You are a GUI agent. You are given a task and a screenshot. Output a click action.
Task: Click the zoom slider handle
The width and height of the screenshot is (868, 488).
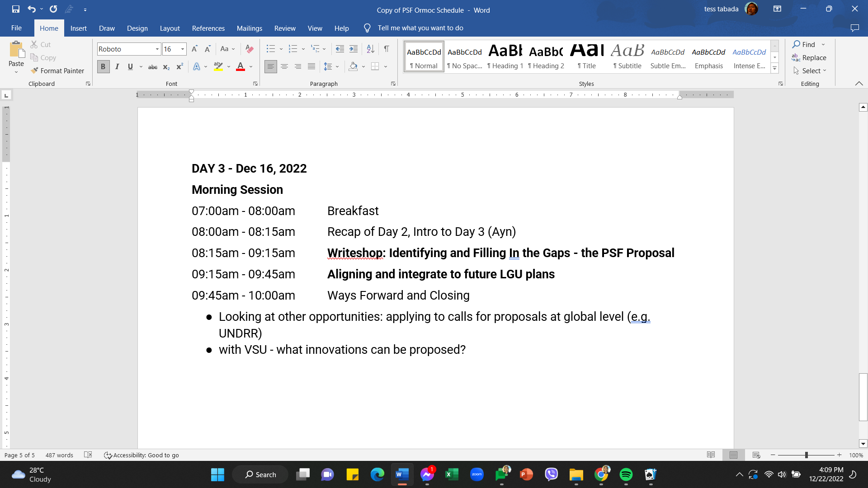[x=806, y=455]
